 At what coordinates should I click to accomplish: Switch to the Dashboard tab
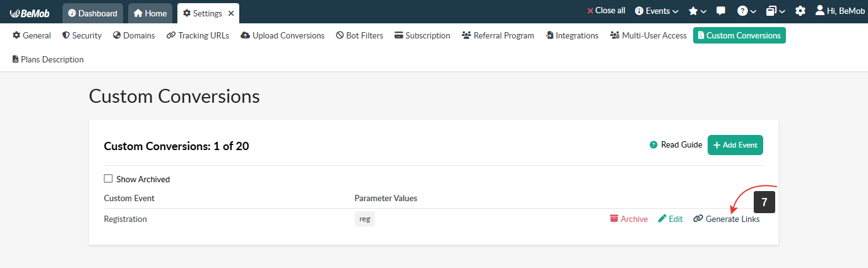pyautogui.click(x=92, y=13)
